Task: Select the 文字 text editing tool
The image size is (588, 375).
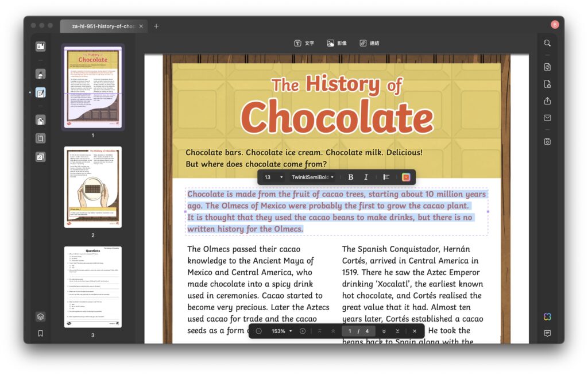Action: click(x=304, y=43)
